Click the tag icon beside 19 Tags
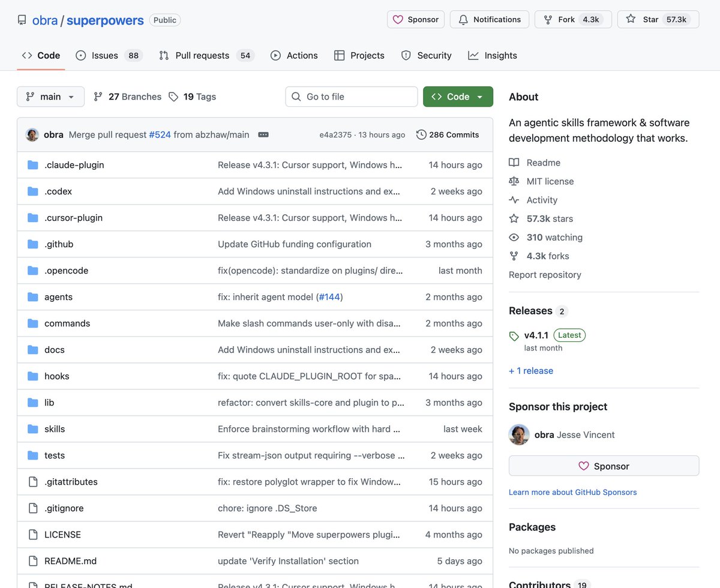720x588 pixels. (173, 97)
